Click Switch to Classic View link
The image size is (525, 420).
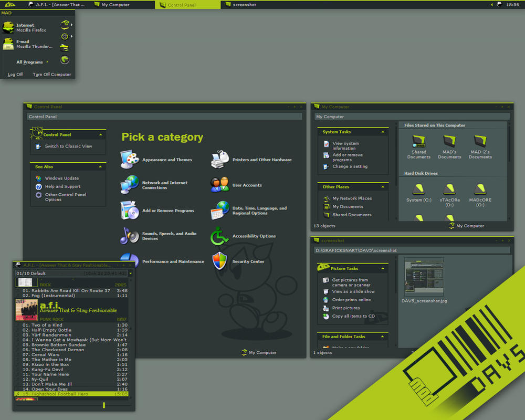click(68, 146)
